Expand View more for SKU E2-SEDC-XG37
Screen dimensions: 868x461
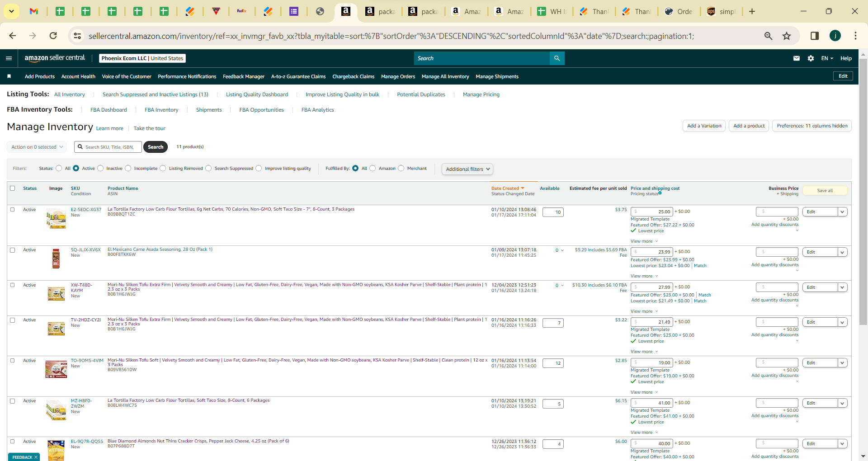644,241
